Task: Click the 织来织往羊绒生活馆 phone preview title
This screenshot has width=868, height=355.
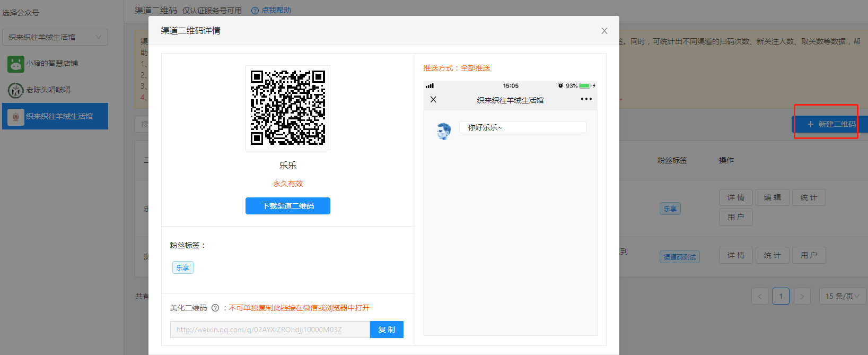Action: (x=510, y=100)
